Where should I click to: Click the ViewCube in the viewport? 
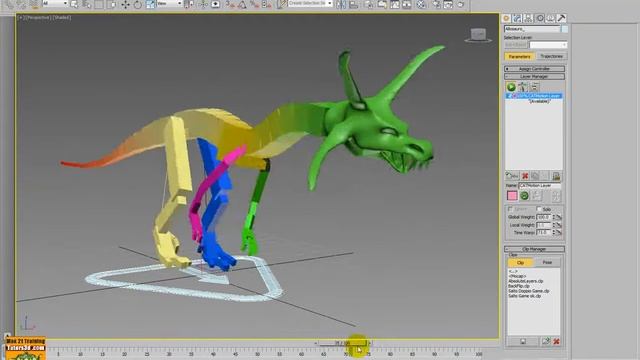click(478, 35)
